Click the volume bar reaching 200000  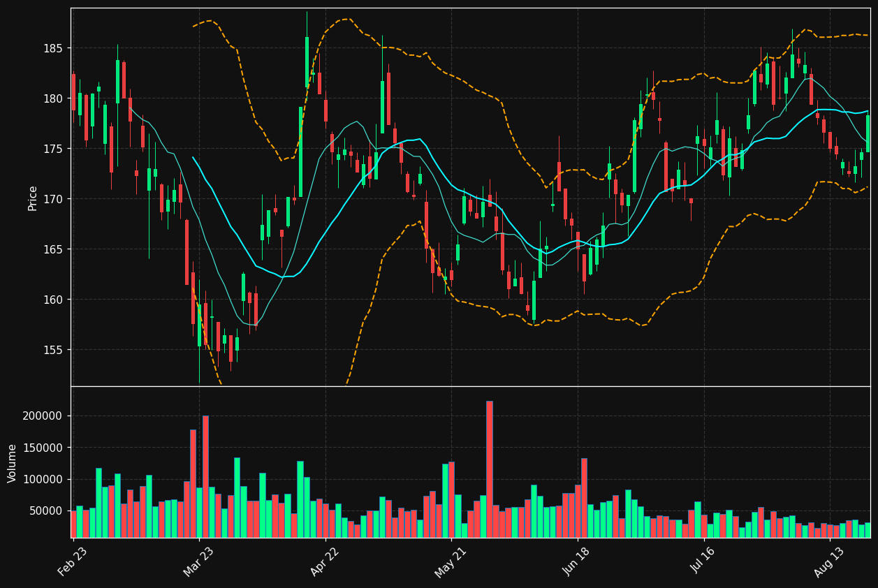(x=205, y=477)
